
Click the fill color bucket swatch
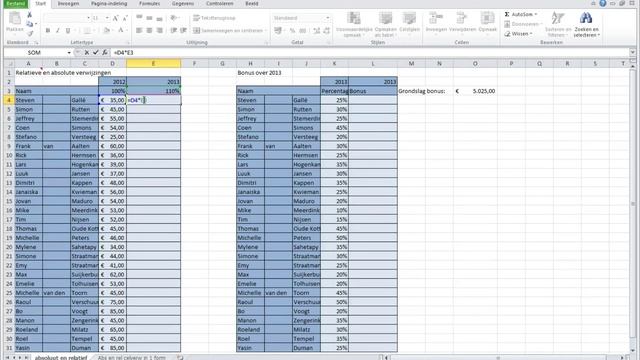pyautogui.click(x=106, y=31)
